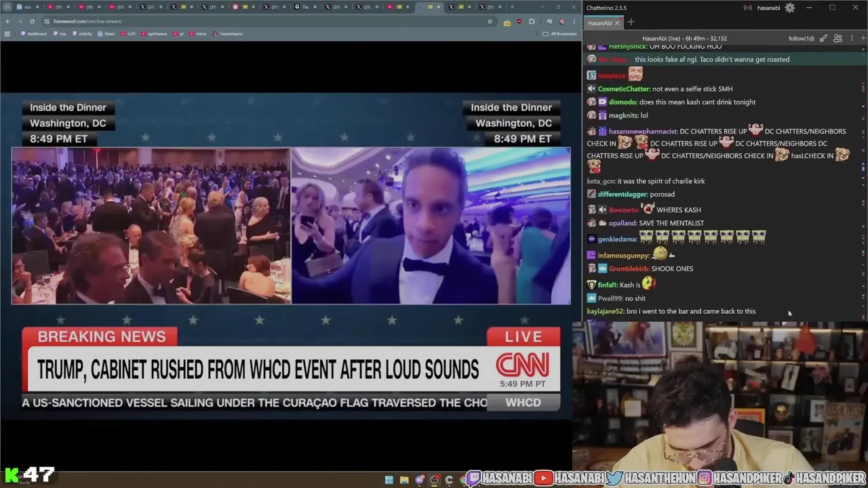
Task: Click username CosmeticChatter in chat
Action: 624,89
